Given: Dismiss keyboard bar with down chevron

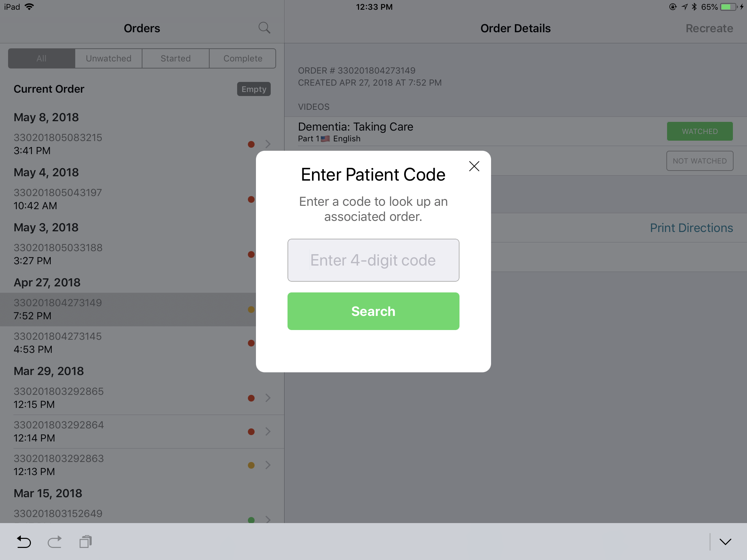Looking at the screenshot, I should [x=725, y=542].
